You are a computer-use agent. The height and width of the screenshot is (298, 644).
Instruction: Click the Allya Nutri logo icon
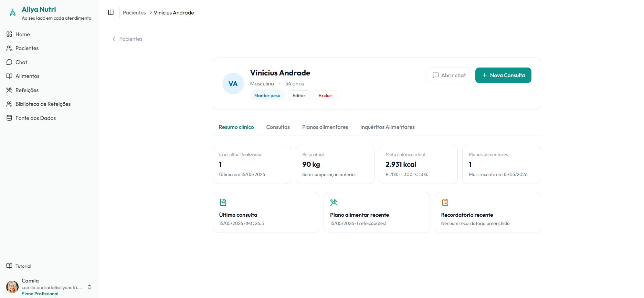click(13, 13)
